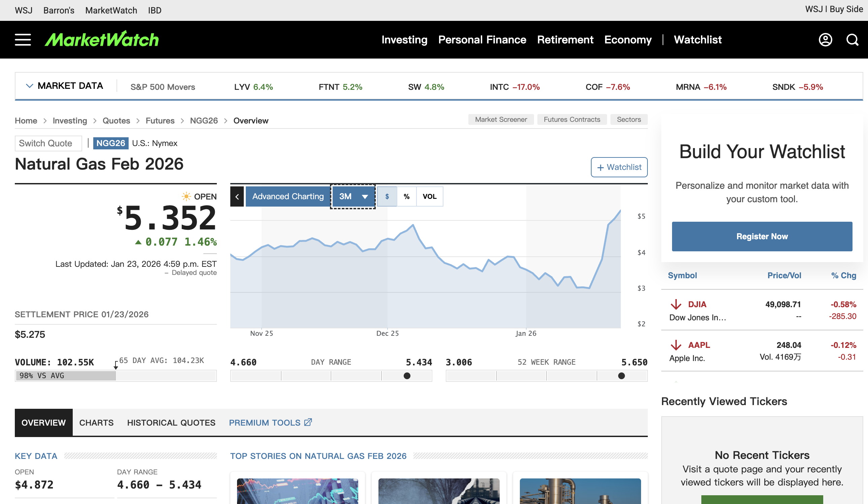Open the 3M time range dropdown
The image size is (868, 504).
[353, 196]
